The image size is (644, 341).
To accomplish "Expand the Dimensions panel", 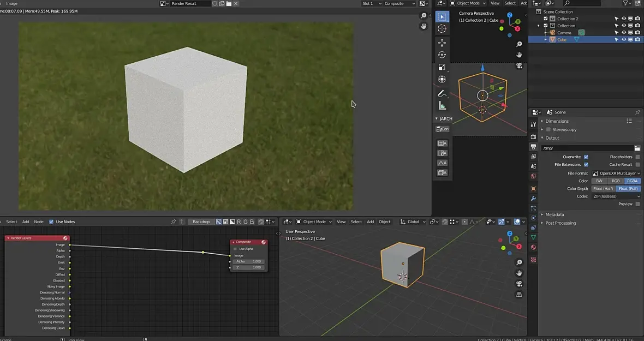I will (557, 121).
